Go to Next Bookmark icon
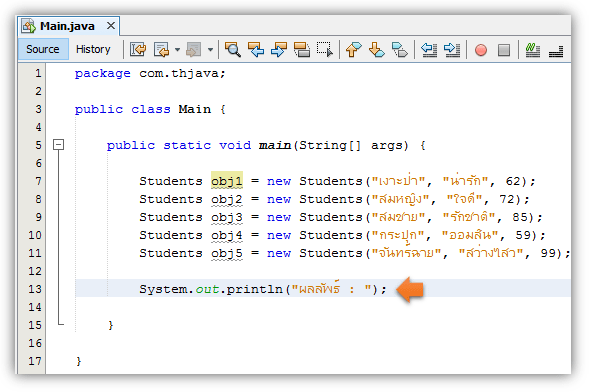 click(376, 49)
